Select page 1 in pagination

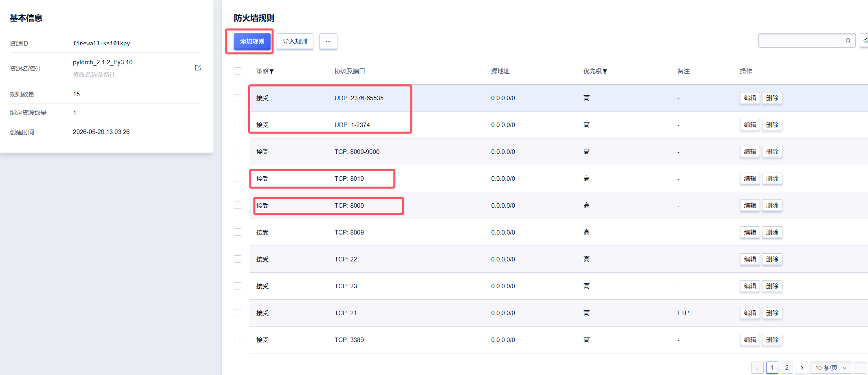(x=772, y=368)
